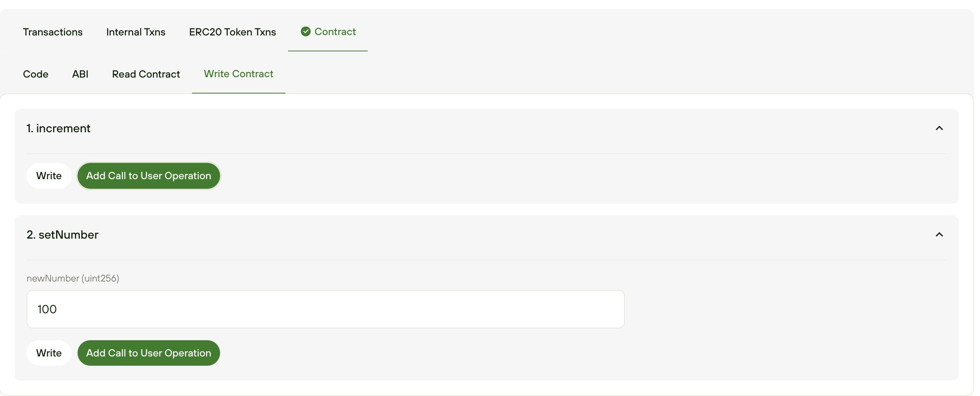The width and height of the screenshot is (980, 396).
Task: Collapse the setNumber section chevron
Action: 939,235
